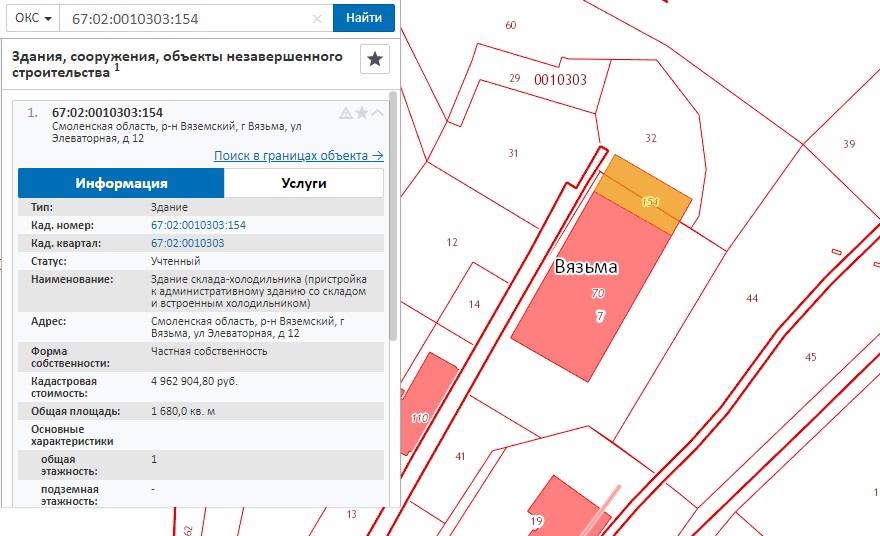Viewport: 880px width, 536px height.
Task: Collapse the result card with the chevron
Action: pos(377,113)
